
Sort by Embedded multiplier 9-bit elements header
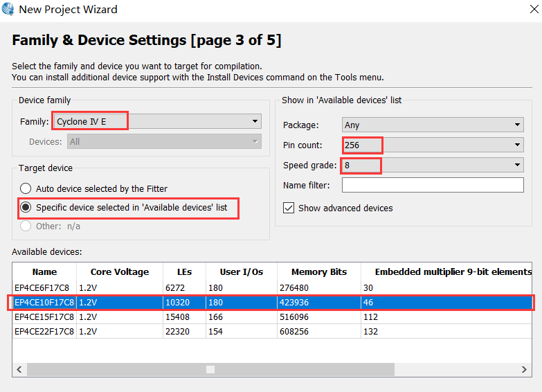[446, 272]
